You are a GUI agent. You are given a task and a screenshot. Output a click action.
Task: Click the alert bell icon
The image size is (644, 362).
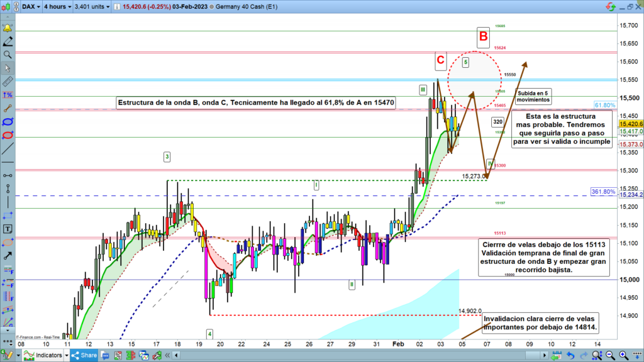pyautogui.click(x=8, y=28)
